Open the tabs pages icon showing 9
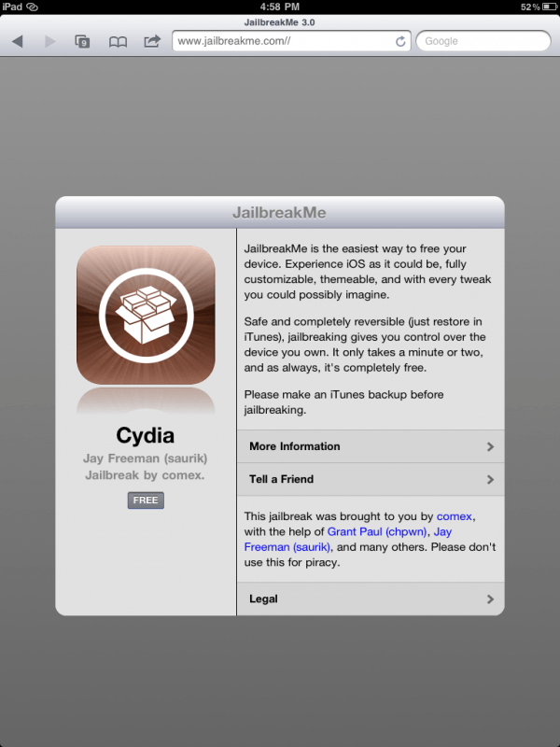 coord(82,41)
